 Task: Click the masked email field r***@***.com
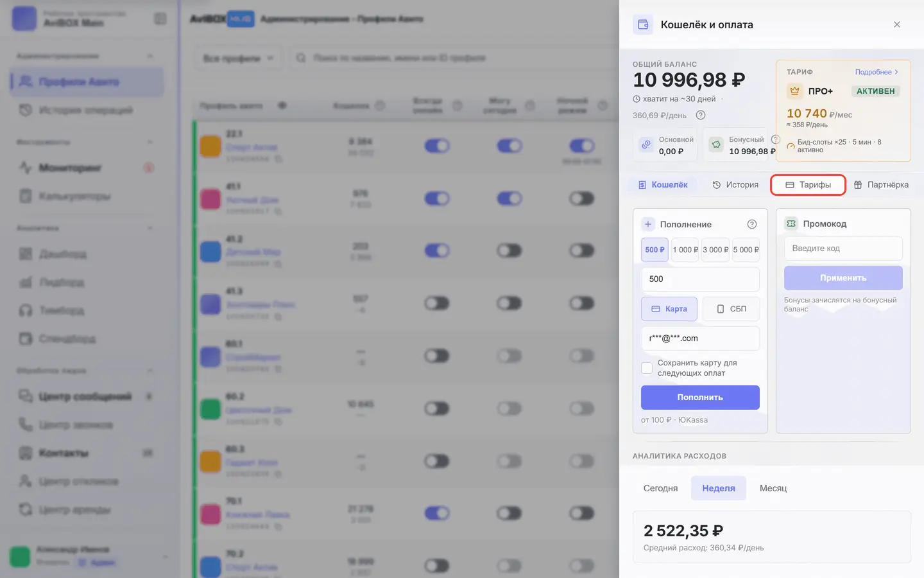[x=700, y=338]
